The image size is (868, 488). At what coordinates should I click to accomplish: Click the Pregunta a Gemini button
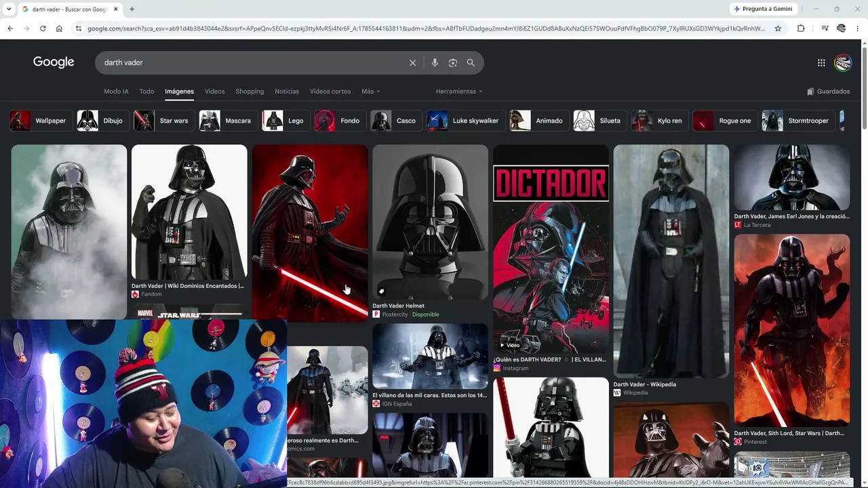pos(764,9)
